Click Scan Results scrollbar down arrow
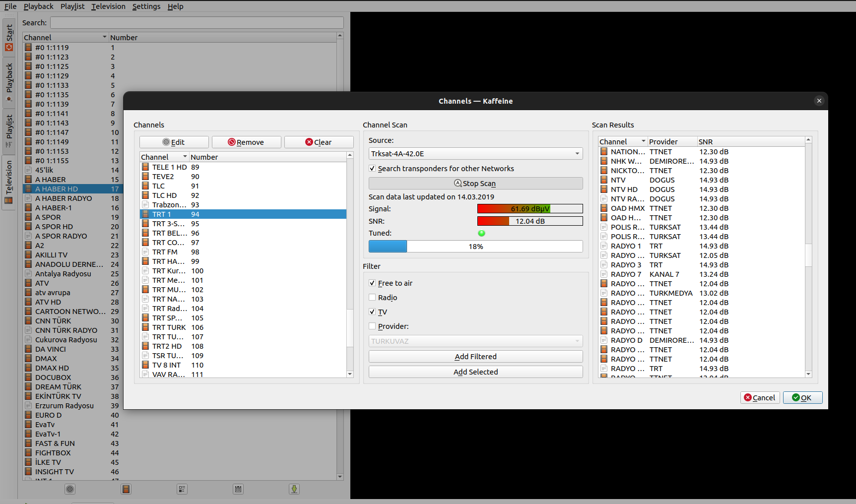 coord(808,374)
